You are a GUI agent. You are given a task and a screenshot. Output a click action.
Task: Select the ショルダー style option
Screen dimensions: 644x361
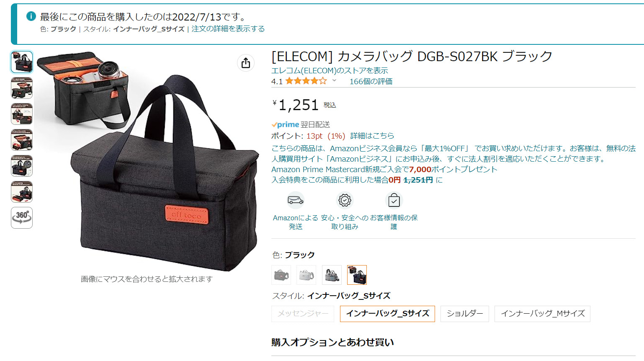(465, 314)
